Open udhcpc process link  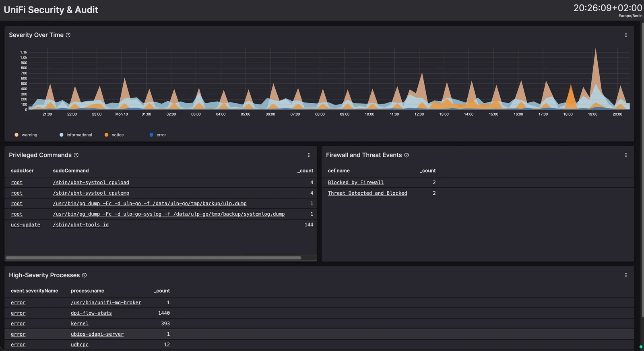[80, 345]
